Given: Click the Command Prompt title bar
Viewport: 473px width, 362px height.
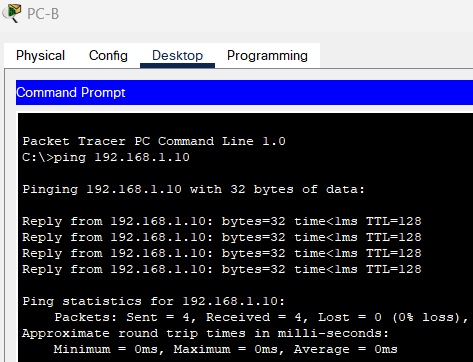Looking at the screenshot, I should [x=244, y=92].
